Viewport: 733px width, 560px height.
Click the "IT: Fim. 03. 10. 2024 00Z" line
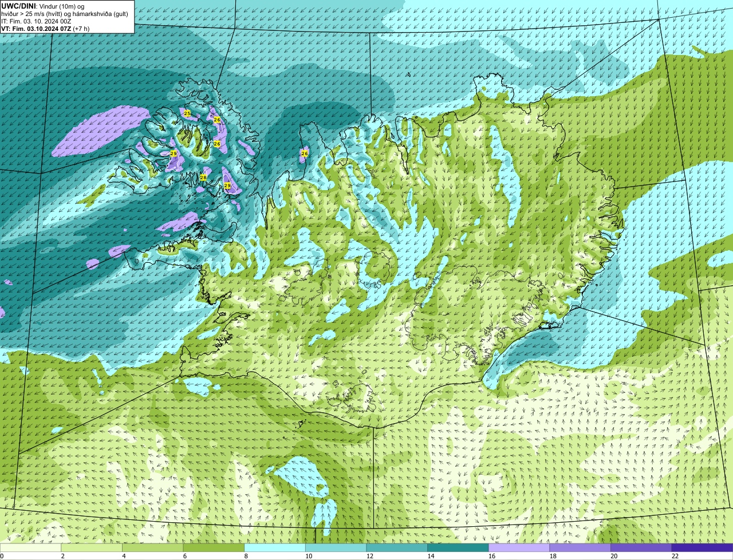click(36, 21)
